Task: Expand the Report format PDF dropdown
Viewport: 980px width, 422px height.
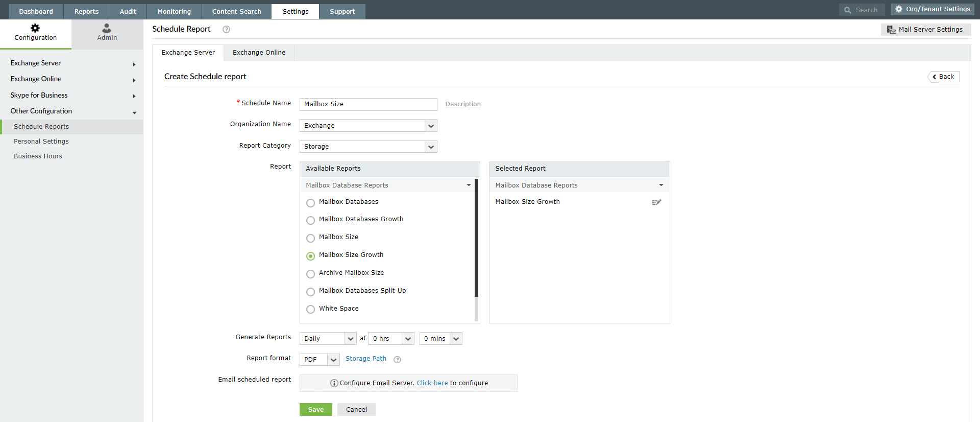Action: pos(333,360)
